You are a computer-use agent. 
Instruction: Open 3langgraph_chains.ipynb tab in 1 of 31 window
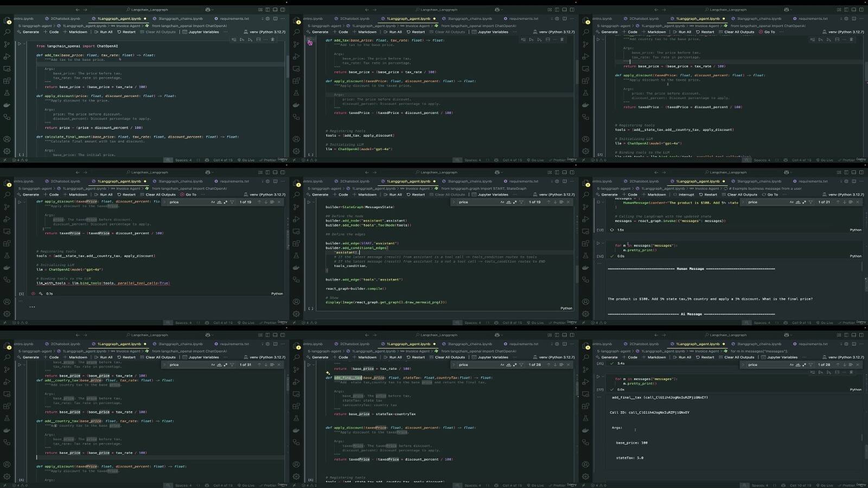click(178, 344)
